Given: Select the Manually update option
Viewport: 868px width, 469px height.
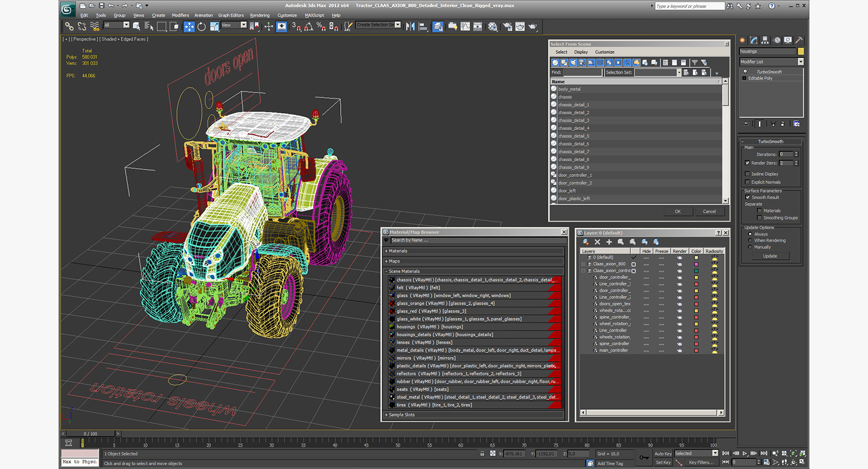Looking at the screenshot, I should pyautogui.click(x=750, y=247).
